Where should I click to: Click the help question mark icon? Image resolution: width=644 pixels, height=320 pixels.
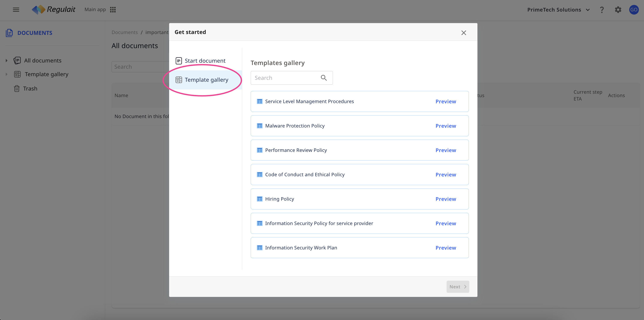[602, 10]
